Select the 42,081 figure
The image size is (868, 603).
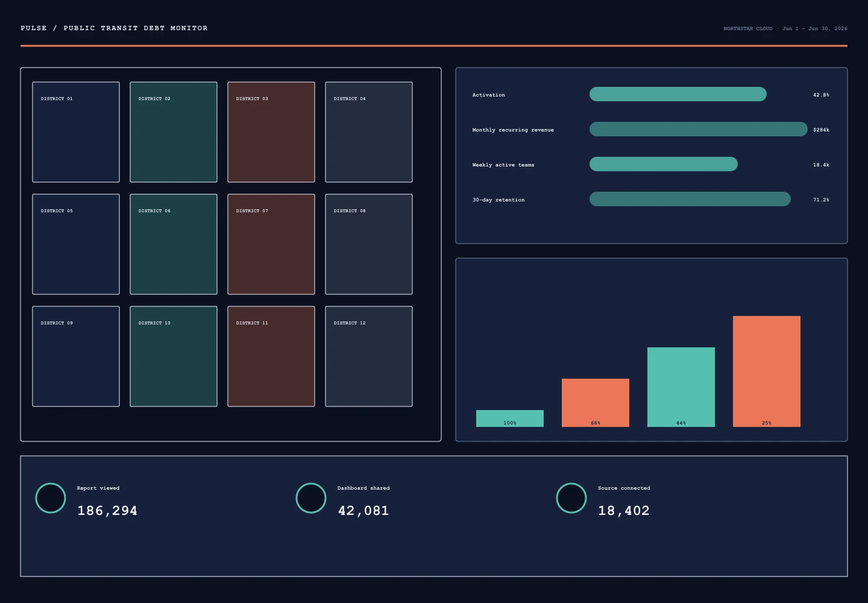tap(363, 511)
